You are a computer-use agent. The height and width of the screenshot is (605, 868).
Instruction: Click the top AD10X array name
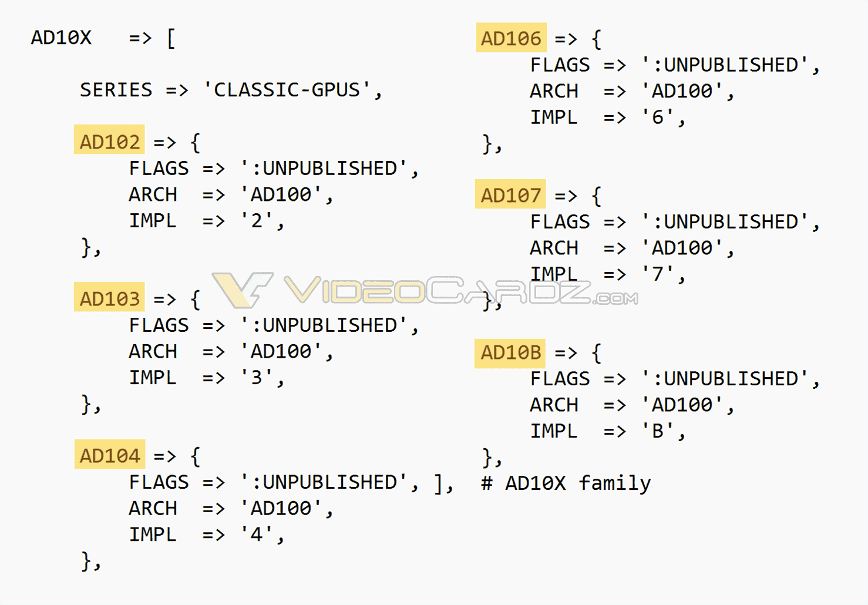click(x=61, y=38)
